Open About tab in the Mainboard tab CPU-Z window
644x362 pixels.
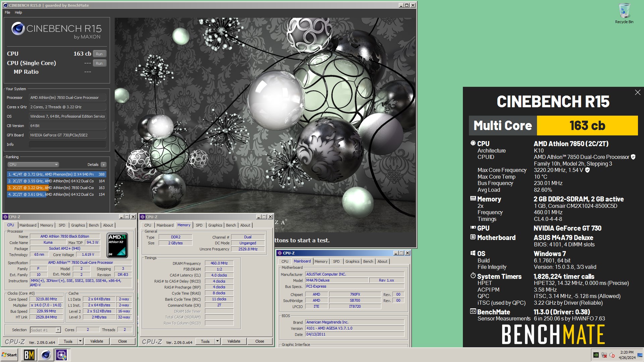tap(382, 261)
